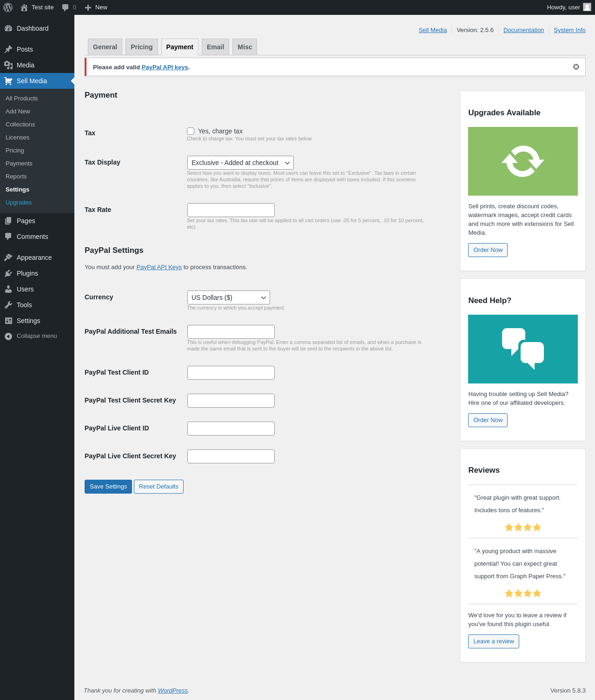Open the Upgrades submenu item

pos(19,203)
